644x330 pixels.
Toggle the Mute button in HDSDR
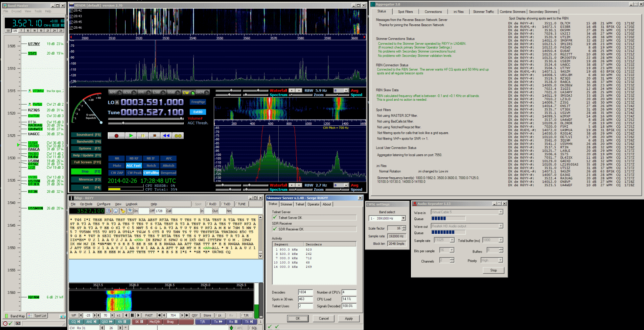(x=117, y=165)
